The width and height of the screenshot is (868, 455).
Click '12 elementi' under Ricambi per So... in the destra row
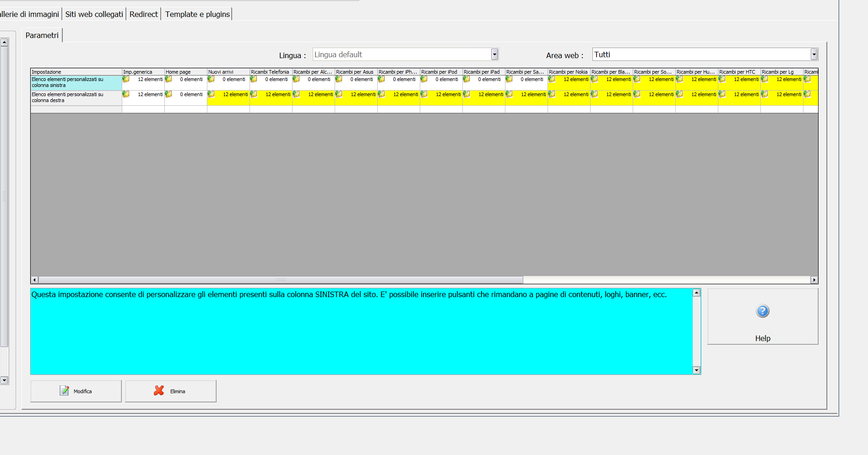(x=661, y=94)
